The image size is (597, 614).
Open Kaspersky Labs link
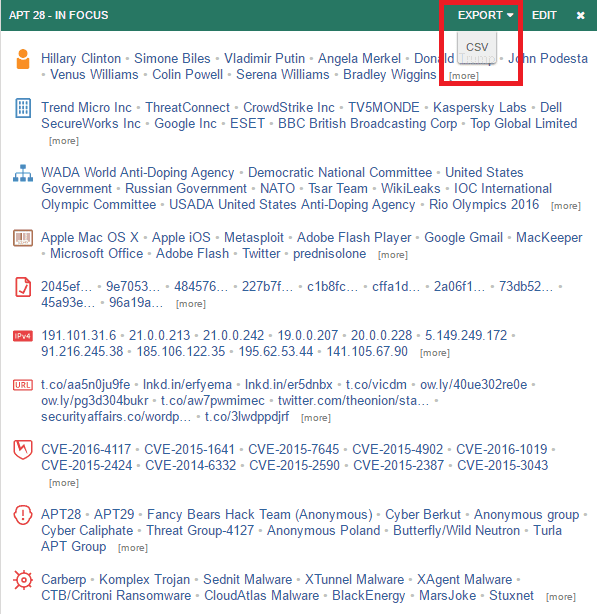[x=480, y=107]
